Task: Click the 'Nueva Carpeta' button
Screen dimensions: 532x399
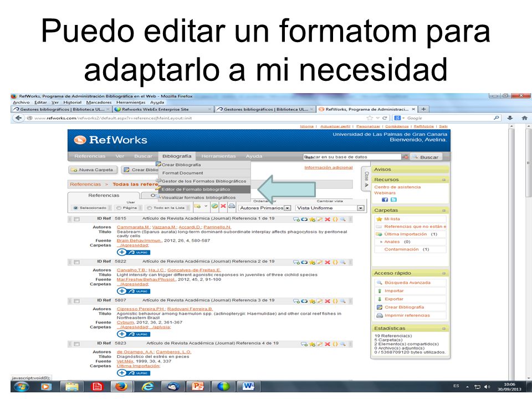Action: (x=92, y=170)
